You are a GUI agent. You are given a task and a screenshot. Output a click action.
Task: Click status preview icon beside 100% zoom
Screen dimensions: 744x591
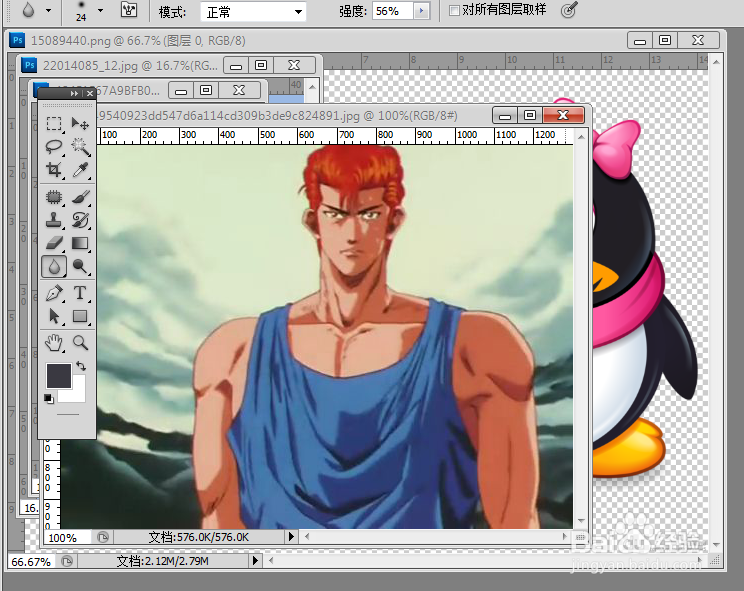pyautogui.click(x=103, y=537)
